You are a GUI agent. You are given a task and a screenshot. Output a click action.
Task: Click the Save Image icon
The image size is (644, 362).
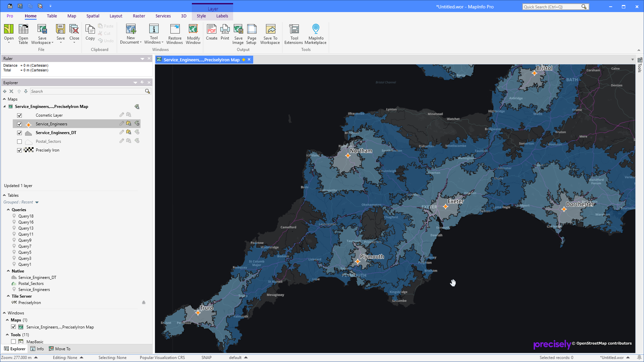[x=238, y=29]
